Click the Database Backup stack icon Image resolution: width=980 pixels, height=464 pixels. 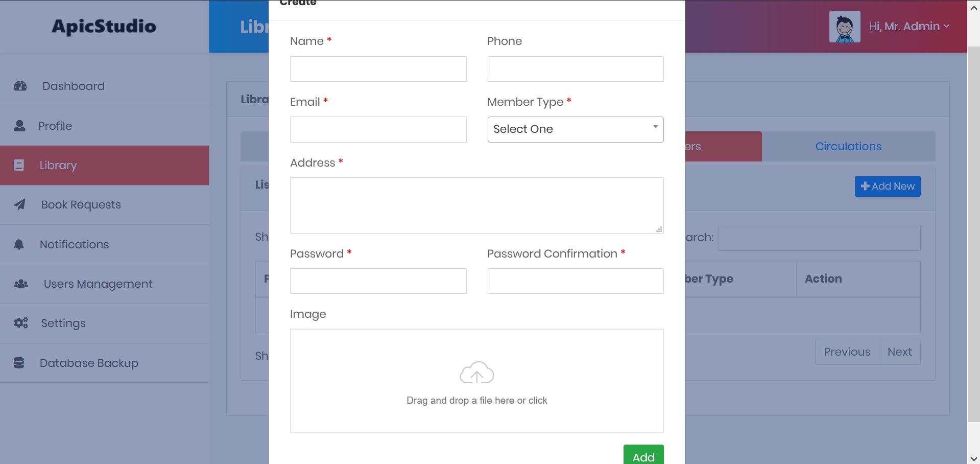pos(19,363)
